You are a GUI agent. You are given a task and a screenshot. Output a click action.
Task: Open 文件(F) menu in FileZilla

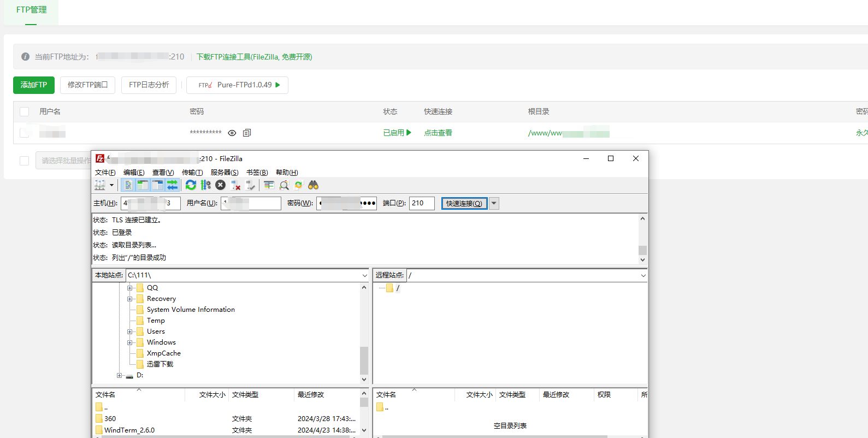pyautogui.click(x=105, y=173)
